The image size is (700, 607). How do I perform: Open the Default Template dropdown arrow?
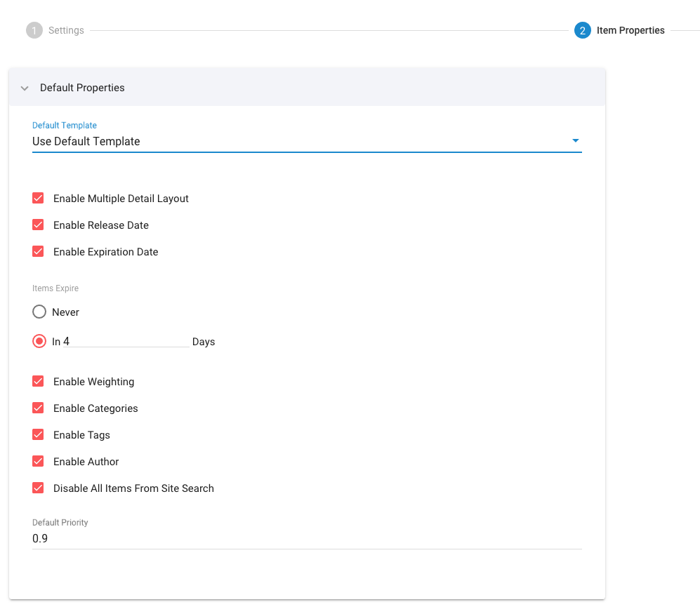[x=576, y=140]
